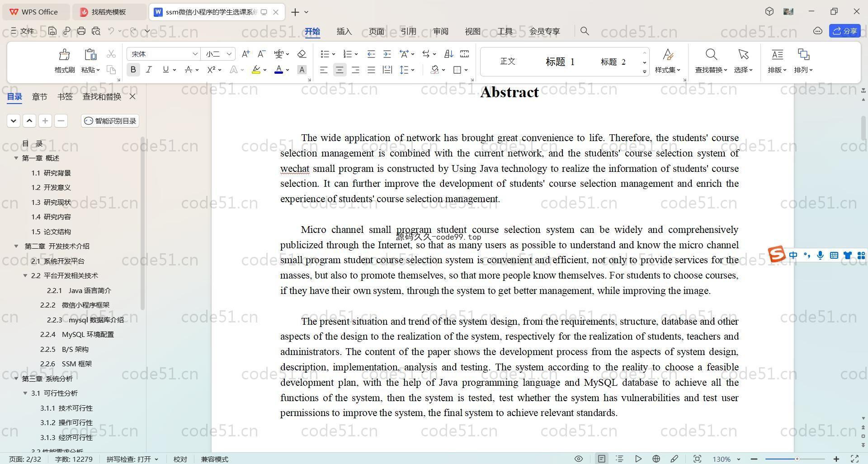The image size is (868, 464).
Task: Click the Copy icon below scissors
Action: point(111,70)
